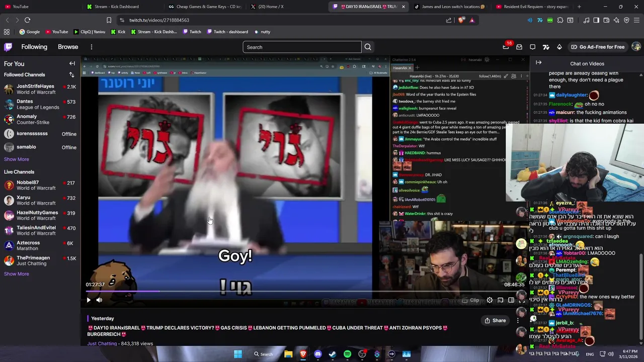Open Discord from the taskbar

(x=317, y=354)
